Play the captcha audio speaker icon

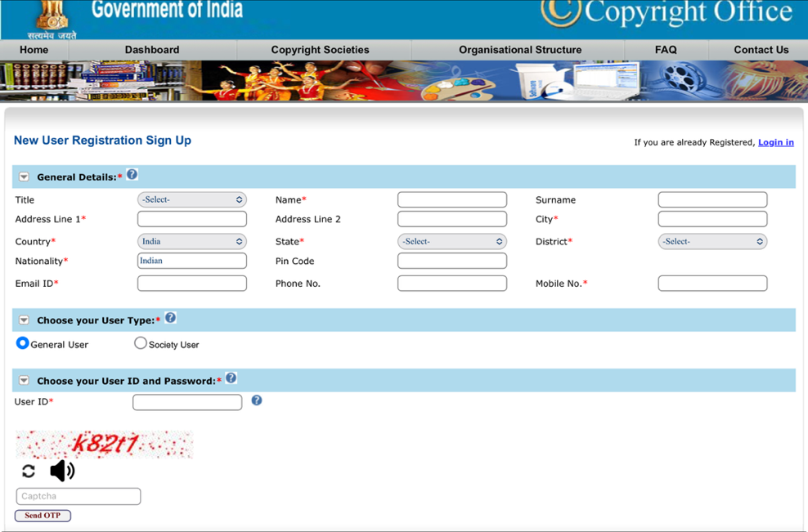pos(62,471)
